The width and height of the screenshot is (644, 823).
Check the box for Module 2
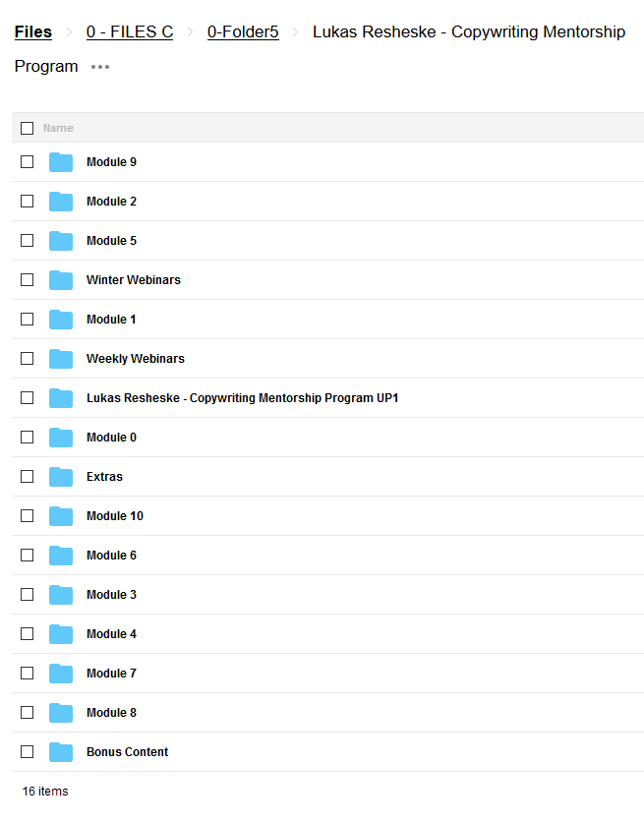click(28, 201)
